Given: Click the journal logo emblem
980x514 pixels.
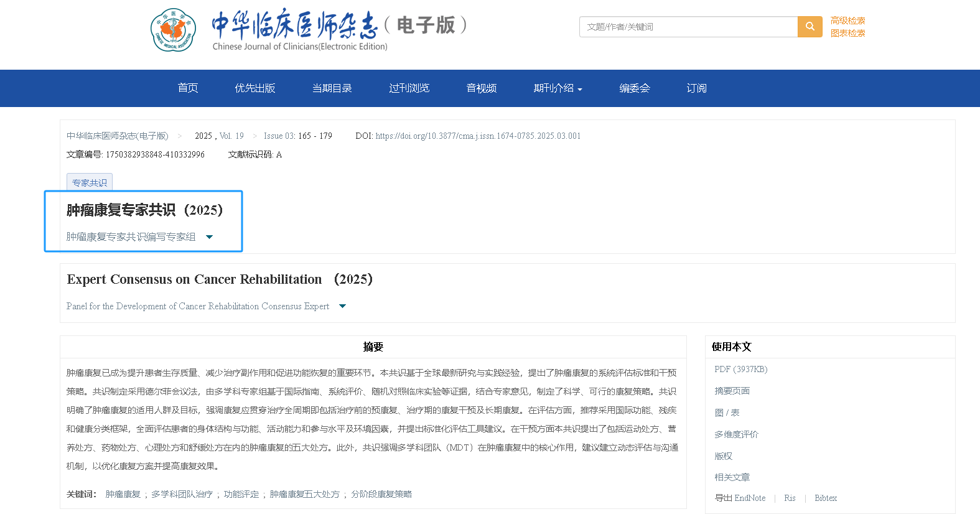Looking at the screenshot, I should 173,30.
